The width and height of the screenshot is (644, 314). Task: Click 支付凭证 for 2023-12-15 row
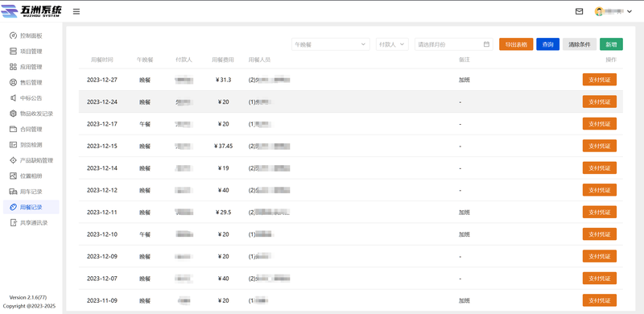point(599,146)
